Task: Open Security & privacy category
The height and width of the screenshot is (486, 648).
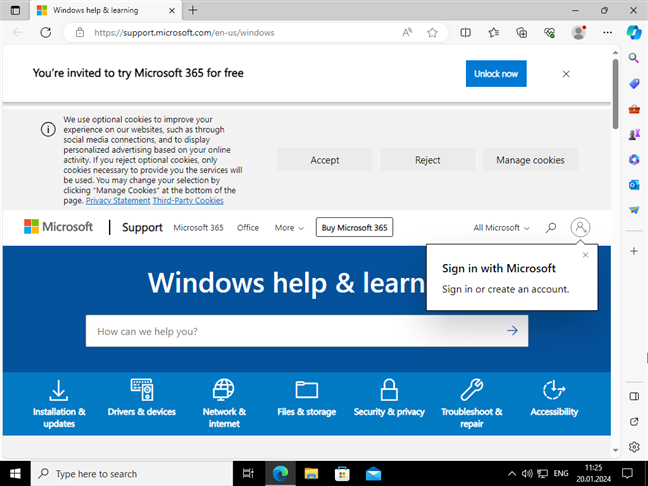Action: click(389, 398)
